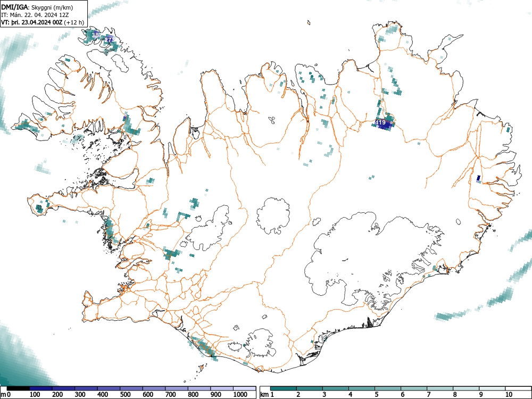Click the 'km 1' label on kilometers legend
This screenshot has height=399, width=532.
click(x=268, y=395)
